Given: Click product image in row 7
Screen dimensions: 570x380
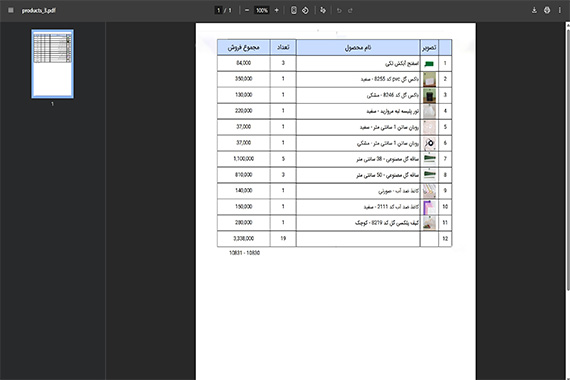Looking at the screenshot, I should (429, 159).
